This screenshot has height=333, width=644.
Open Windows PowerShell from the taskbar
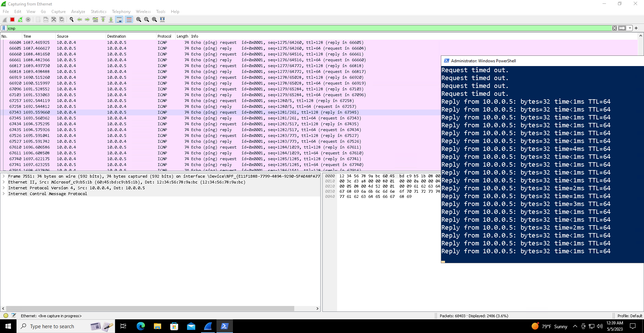[x=225, y=326]
